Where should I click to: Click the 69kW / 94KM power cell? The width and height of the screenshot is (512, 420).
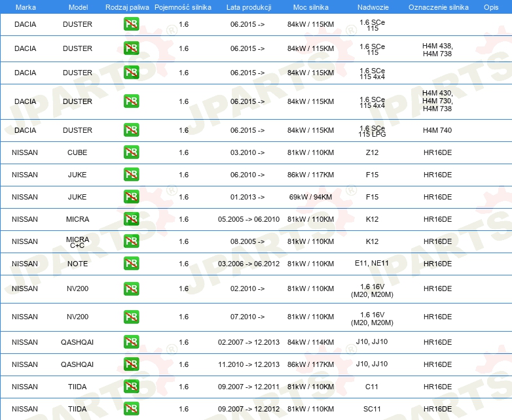click(x=310, y=197)
